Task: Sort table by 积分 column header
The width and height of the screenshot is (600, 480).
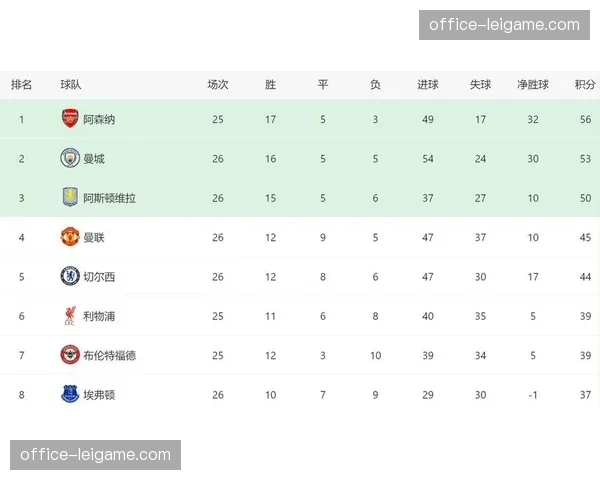Action: pyautogui.click(x=585, y=84)
